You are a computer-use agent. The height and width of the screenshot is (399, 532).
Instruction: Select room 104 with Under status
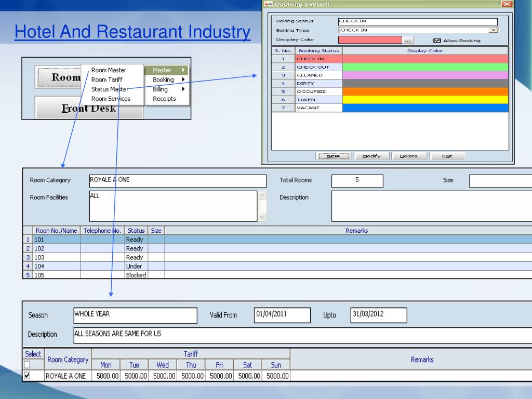click(277, 266)
